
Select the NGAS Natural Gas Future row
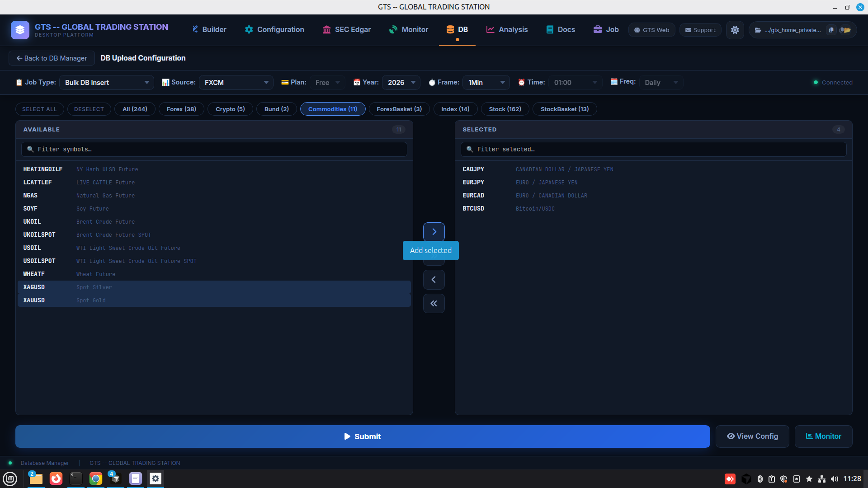click(x=214, y=196)
